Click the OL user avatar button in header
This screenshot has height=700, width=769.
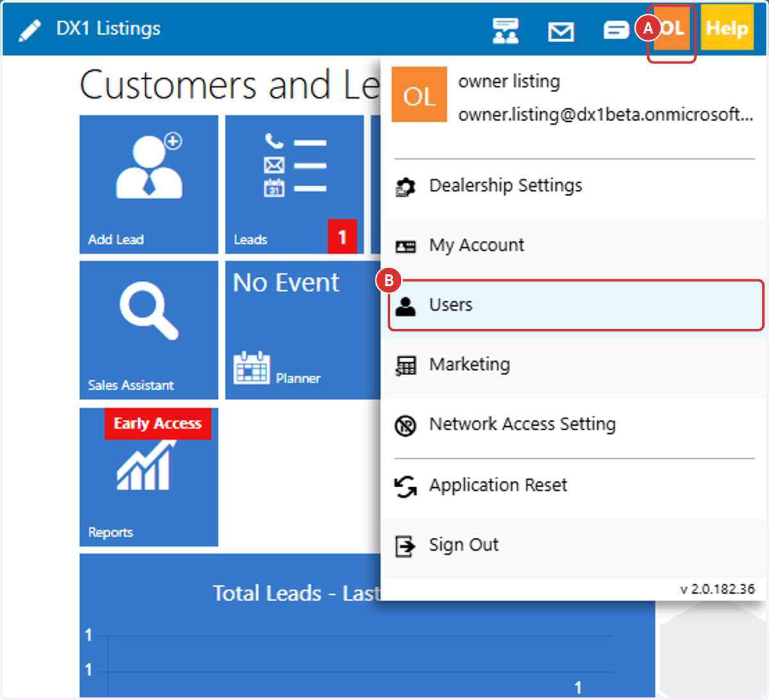(x=672, y=28)
